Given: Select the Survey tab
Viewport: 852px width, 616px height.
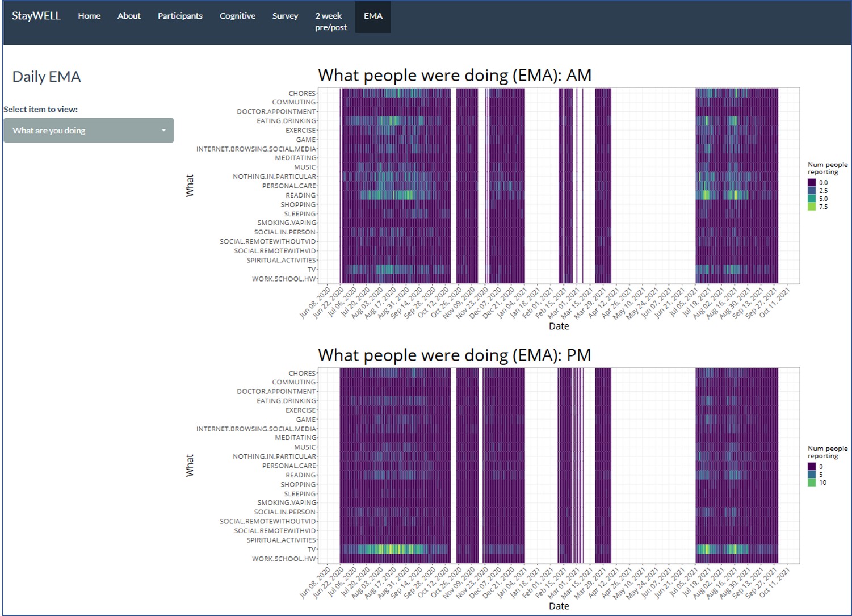Looking at the screenshot, I should tap(285, 16).
